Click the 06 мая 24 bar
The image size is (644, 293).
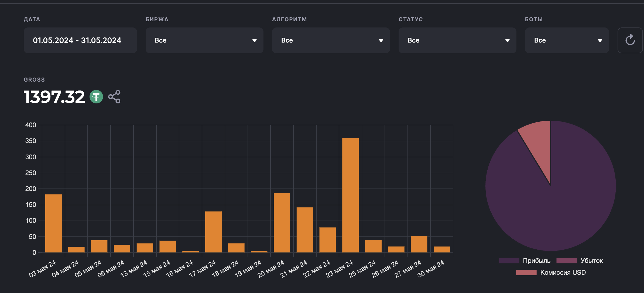(122, 249)
